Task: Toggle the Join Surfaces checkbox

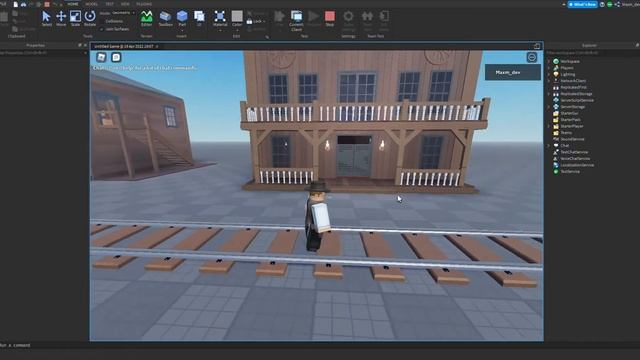Action: pos(102,29)
